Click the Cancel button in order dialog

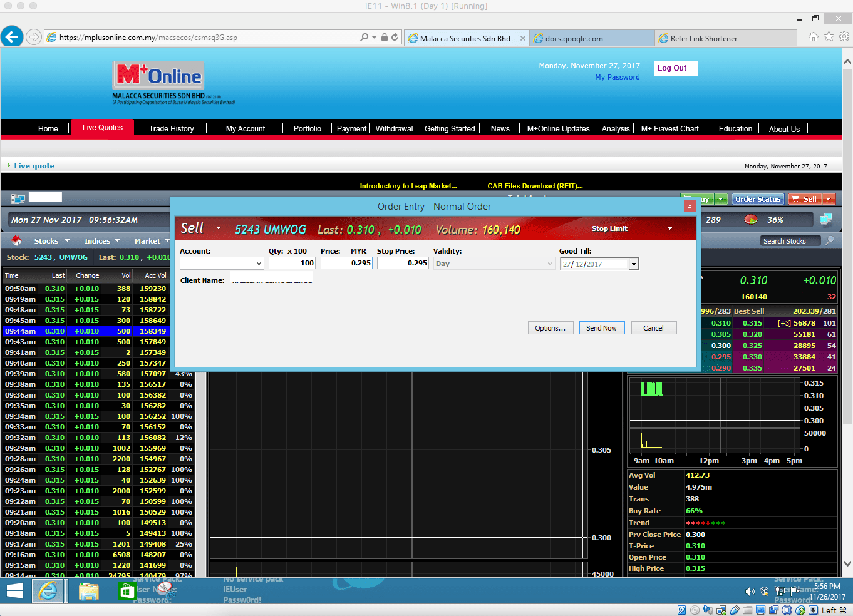pos(653,328)
